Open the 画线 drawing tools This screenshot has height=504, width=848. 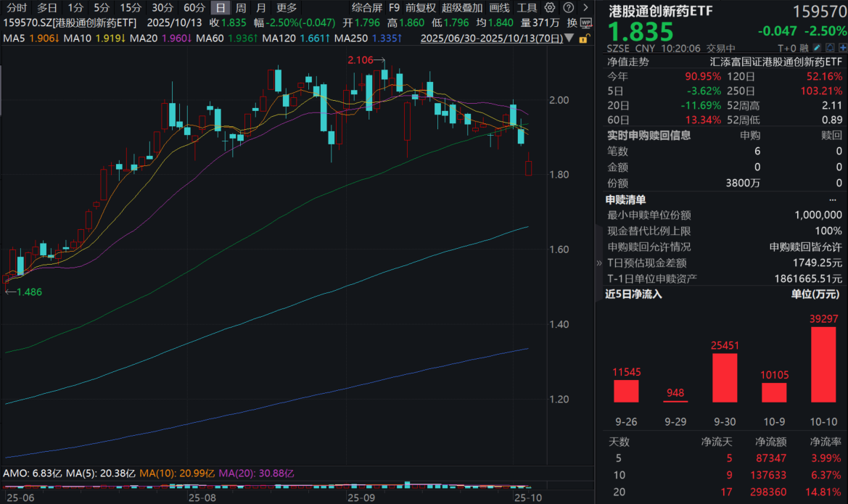(499, 8)
